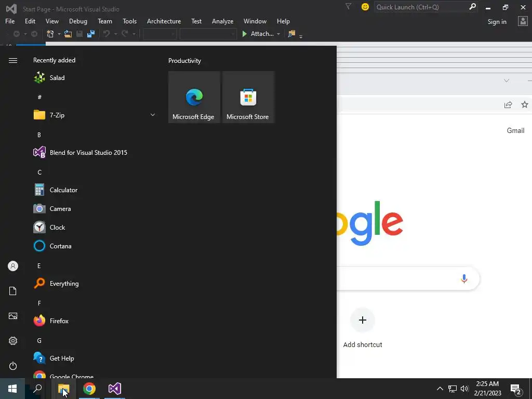The width and height of the screenshot is (532, 399).
Task: Click the Productivity group header
Action: point(184,61)
